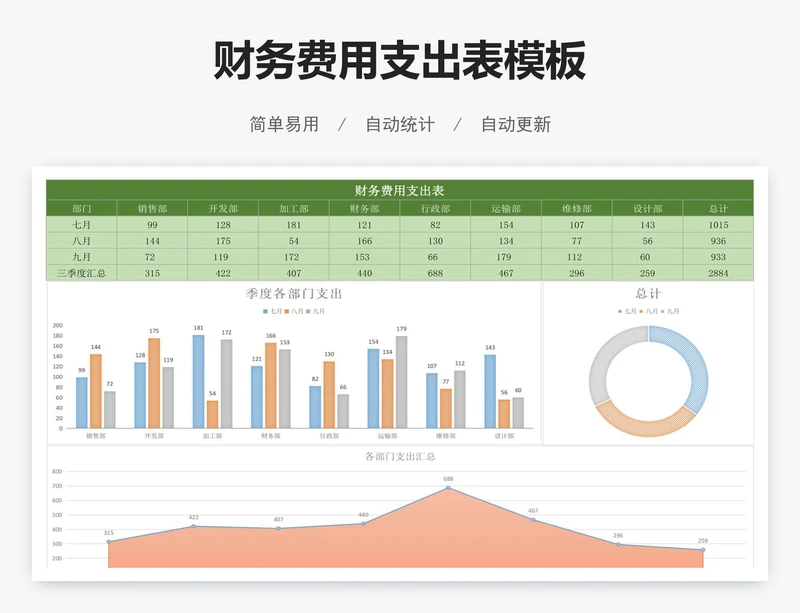This screenshot has height=613, width=800.
Task: Click the 九月 legend entry of donut chart
Action: (670, 311)
